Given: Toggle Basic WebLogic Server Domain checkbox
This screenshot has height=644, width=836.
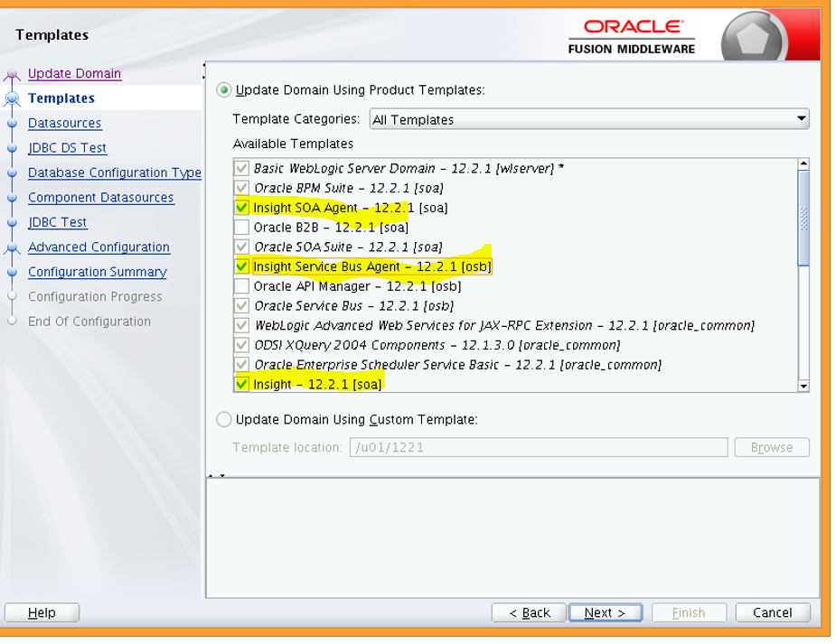Looking at the screenshot, I should (x=241, y=168).
